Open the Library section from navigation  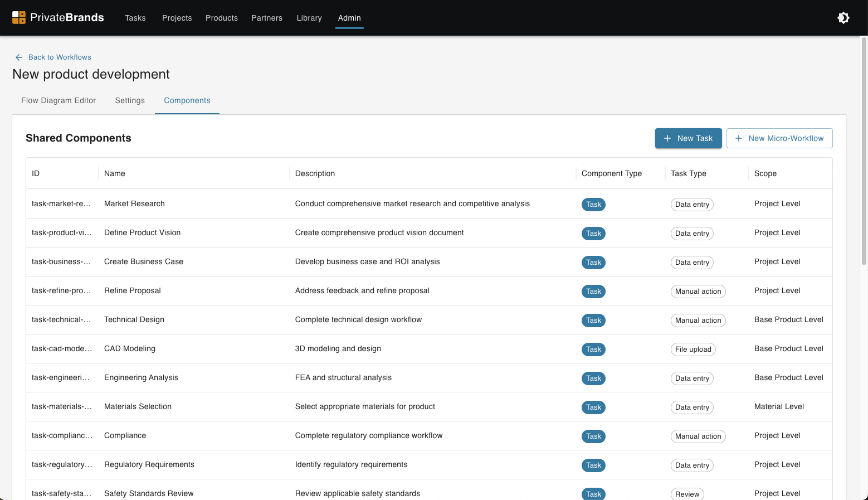(309, 18)
